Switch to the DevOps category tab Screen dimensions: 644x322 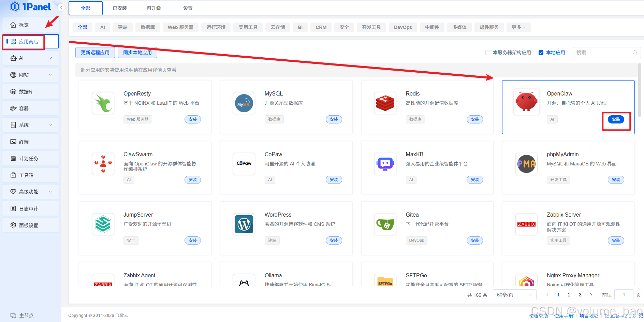(x=403, y=27)
